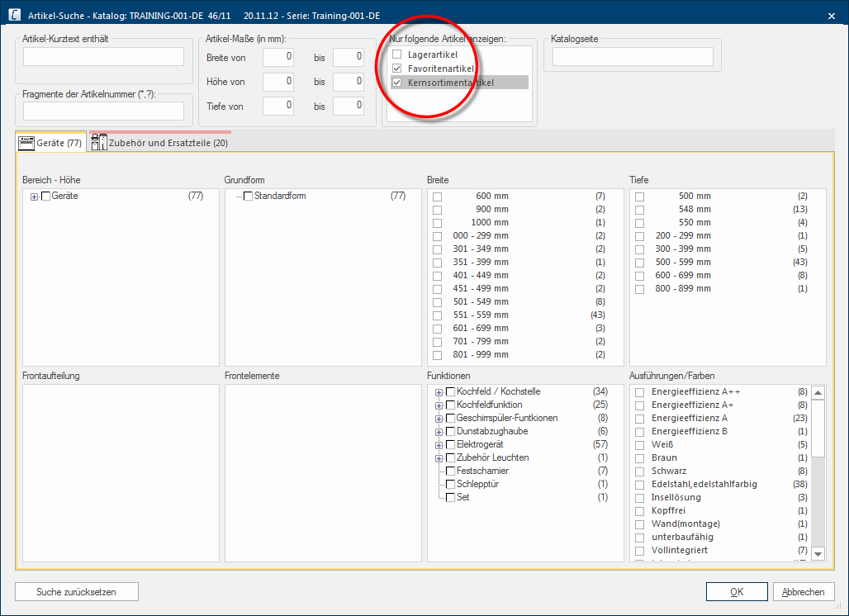Click the Zubehör und Ersatzteile tab icon

(x=99, y=143)
